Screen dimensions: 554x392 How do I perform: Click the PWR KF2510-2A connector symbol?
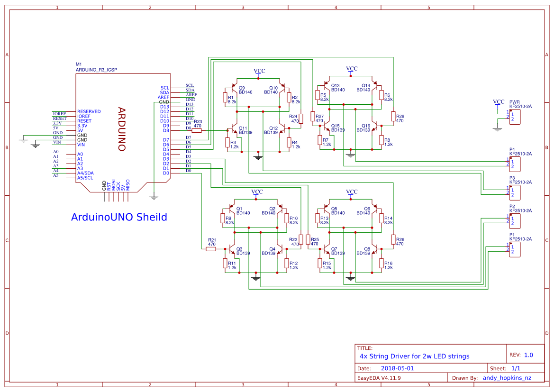pyautogui.click(x=515, y=117)
